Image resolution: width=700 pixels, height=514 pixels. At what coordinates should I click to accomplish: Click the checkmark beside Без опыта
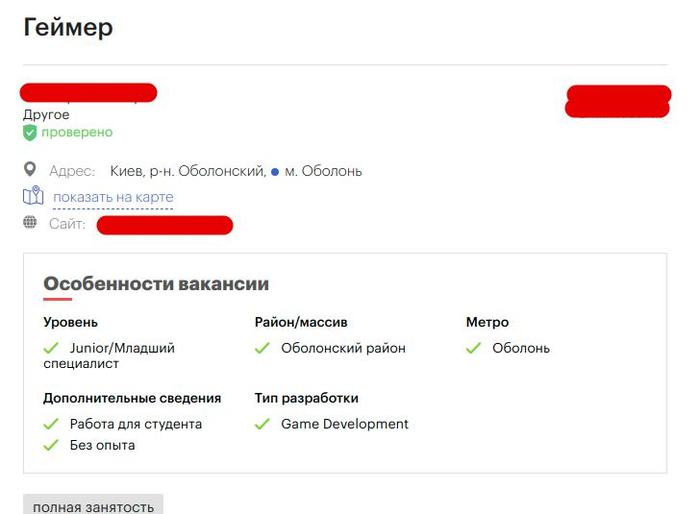tap(51, 445)
